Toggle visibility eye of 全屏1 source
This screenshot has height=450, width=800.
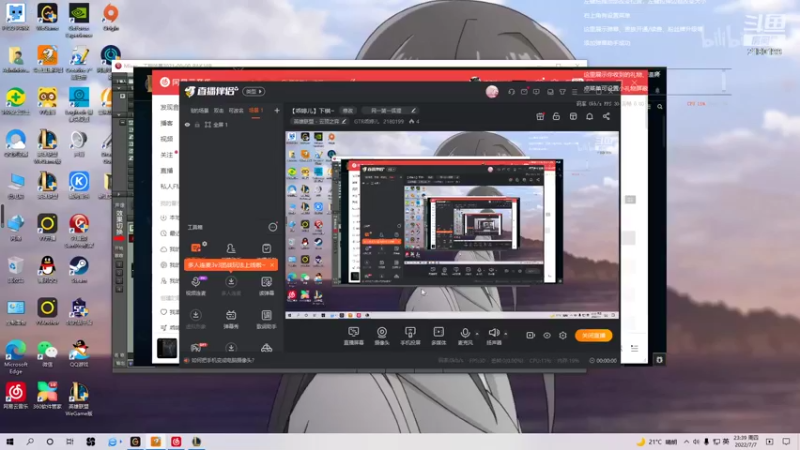pyautogui.click(x=187, y=124)
